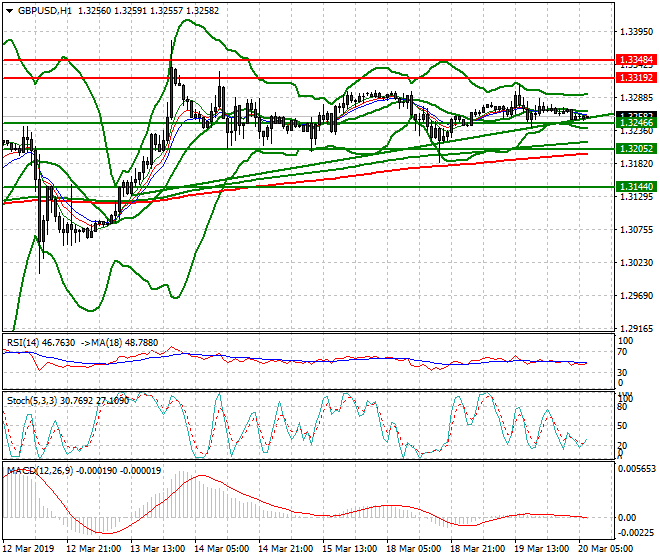Click the Stochastic scale value 80
This screenshot has width=660, height=560.
click(x=622, y=407)
